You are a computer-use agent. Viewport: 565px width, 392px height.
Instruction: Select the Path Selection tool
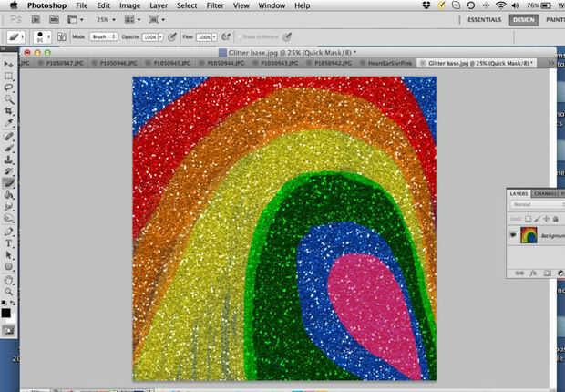coord(8,255)
